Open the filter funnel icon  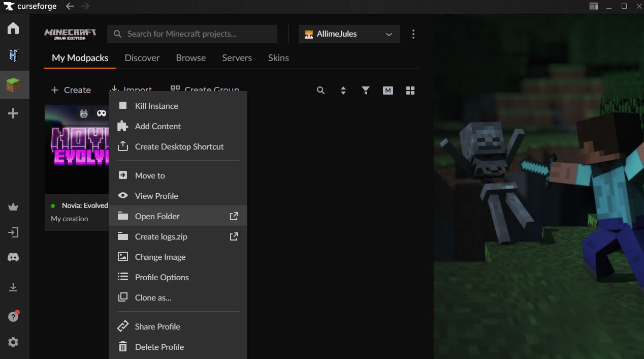(366, 91)
